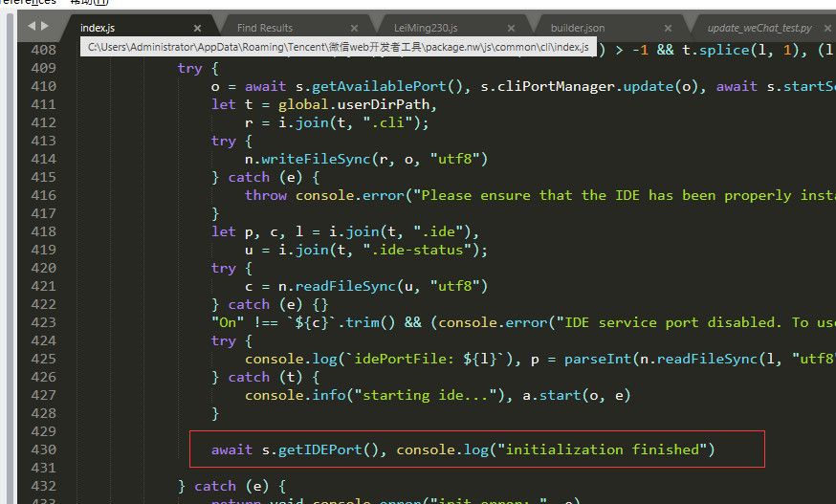Select the builder.json tab
Image resolution: width=836 pixels, height=504 pixels.
tap(578, 29)
